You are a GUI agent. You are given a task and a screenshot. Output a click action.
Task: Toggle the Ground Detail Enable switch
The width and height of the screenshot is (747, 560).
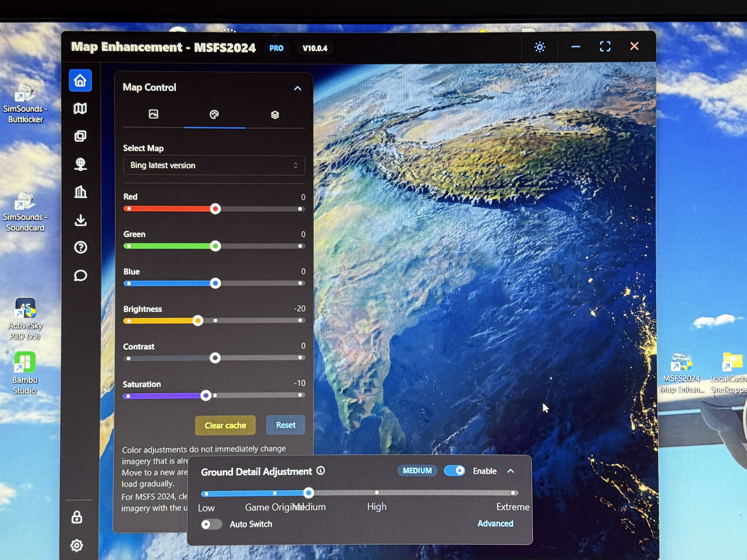tap(454, 471)
